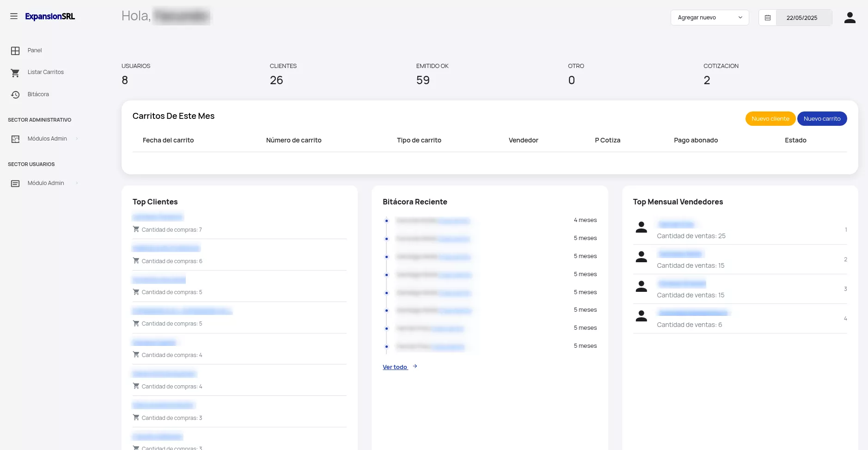This screenshot has height=450, width=868.
Task: Open top vendor with 25 ventas
Action: point(676,225)
